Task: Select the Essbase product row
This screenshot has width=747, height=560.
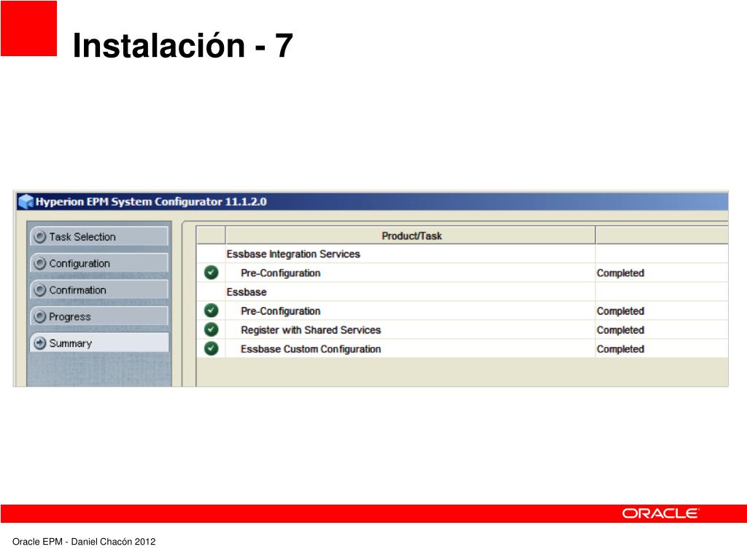Action: click(x=462, y=292)
